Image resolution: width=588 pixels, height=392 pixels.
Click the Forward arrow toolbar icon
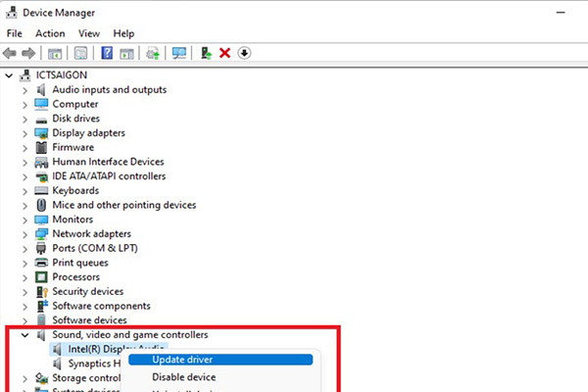pos(28,53)
